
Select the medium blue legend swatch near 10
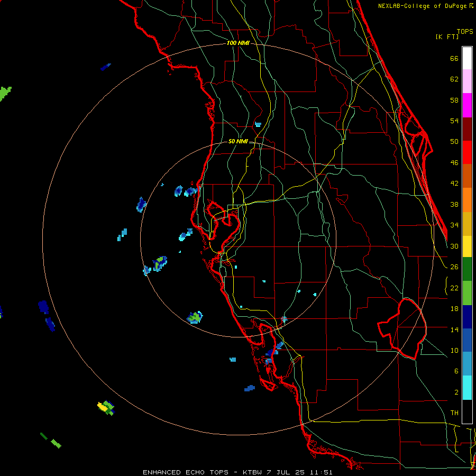pyautogui.click(x=467, y=340)
